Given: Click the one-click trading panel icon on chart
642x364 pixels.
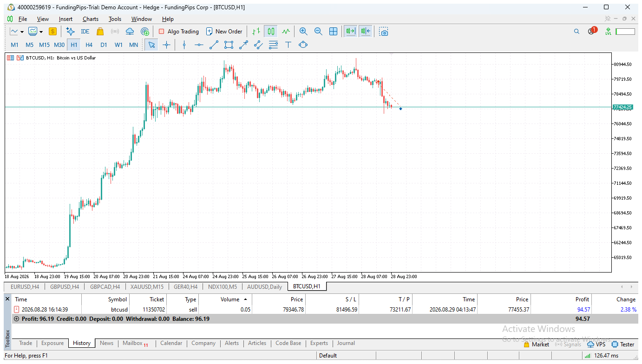Looking at the screenshot, I should point(10,58).
